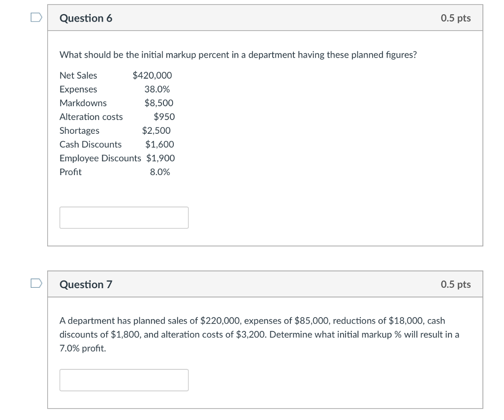
Task: Click the Markdowns $8,500 row
Action: [x=116, y=103]
